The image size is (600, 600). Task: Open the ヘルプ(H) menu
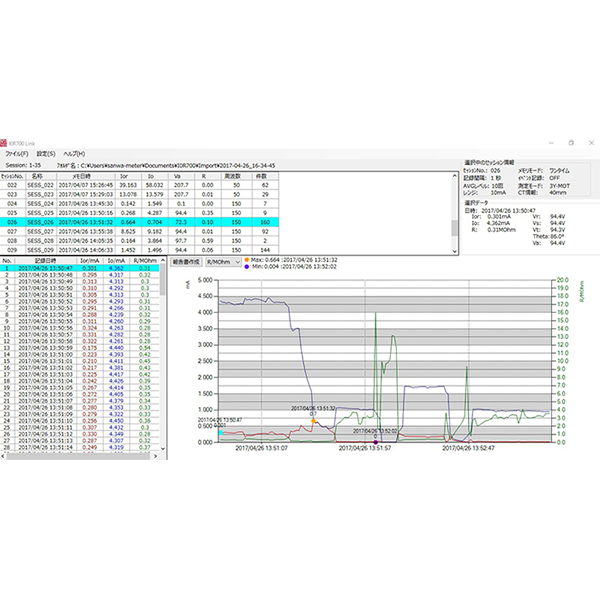click(75, 154)
